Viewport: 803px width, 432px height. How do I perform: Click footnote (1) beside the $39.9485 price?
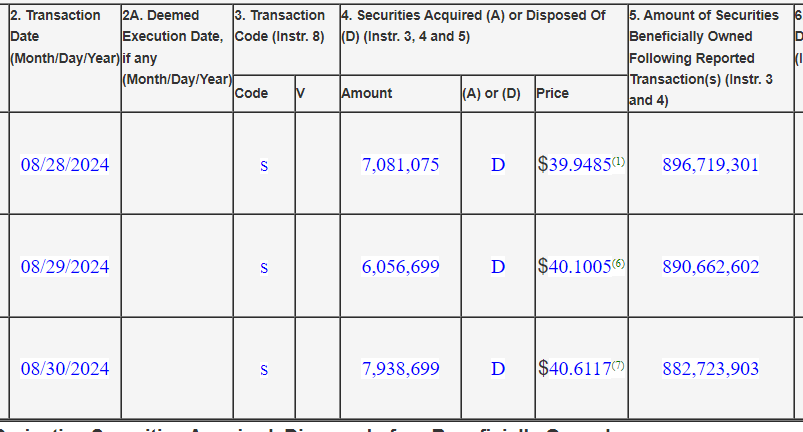click(618, 162)
